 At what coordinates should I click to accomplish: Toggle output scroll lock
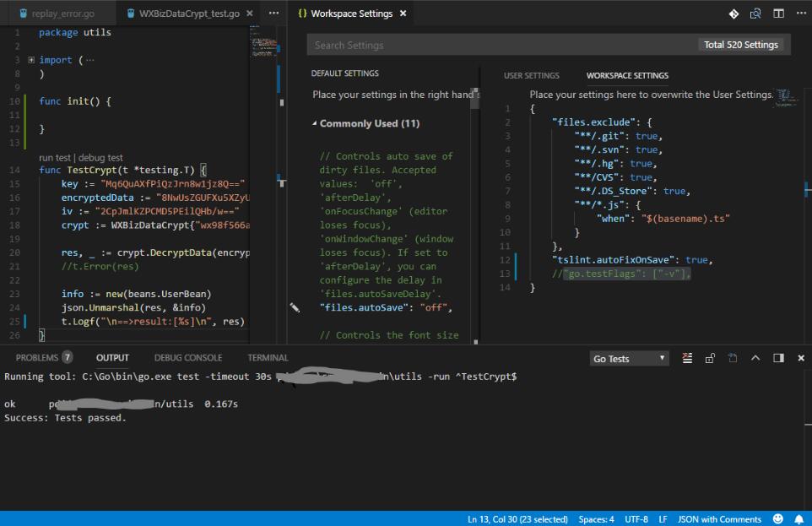click(710, 358)
